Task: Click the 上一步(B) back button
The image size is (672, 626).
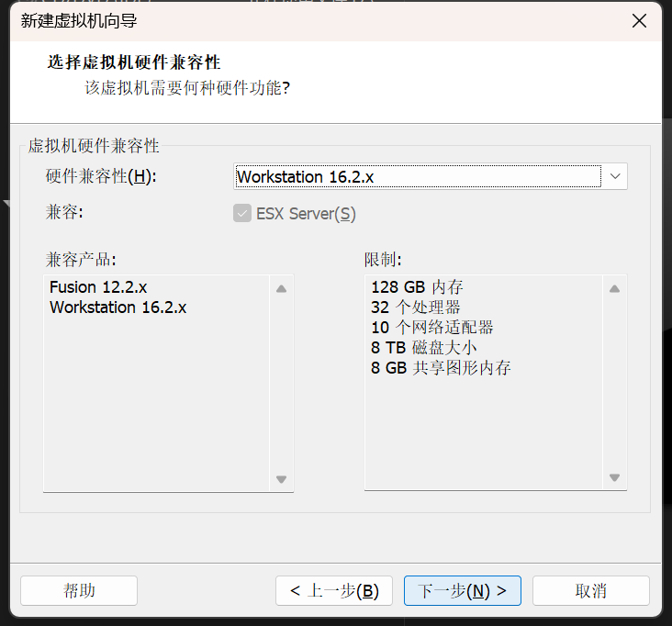Action: [334, 590]
